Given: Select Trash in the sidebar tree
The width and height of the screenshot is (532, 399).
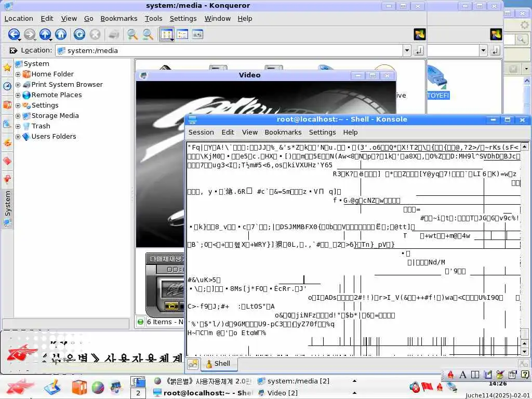Looking at the screenshot, I should pos(36,126).
